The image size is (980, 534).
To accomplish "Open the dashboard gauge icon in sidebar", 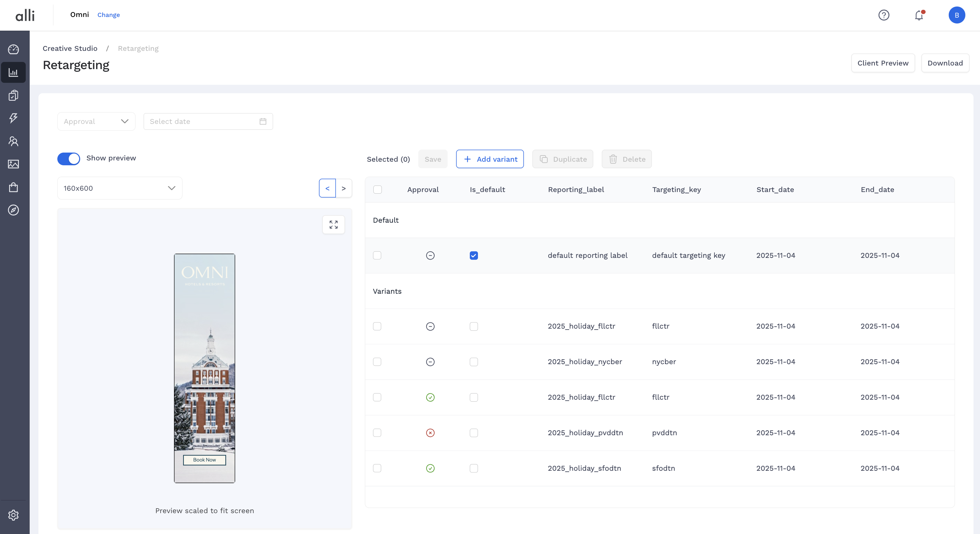I will 13,50.
